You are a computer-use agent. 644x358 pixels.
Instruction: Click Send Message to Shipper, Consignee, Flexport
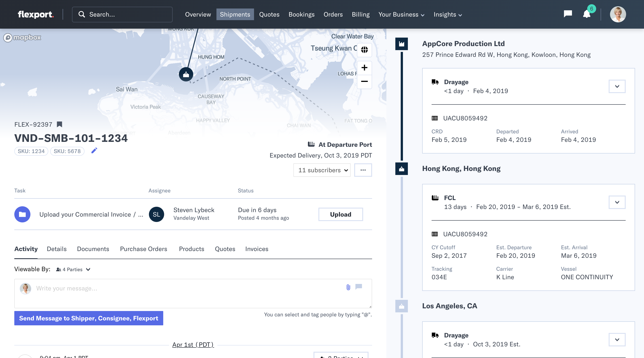[x=89, y=318]
